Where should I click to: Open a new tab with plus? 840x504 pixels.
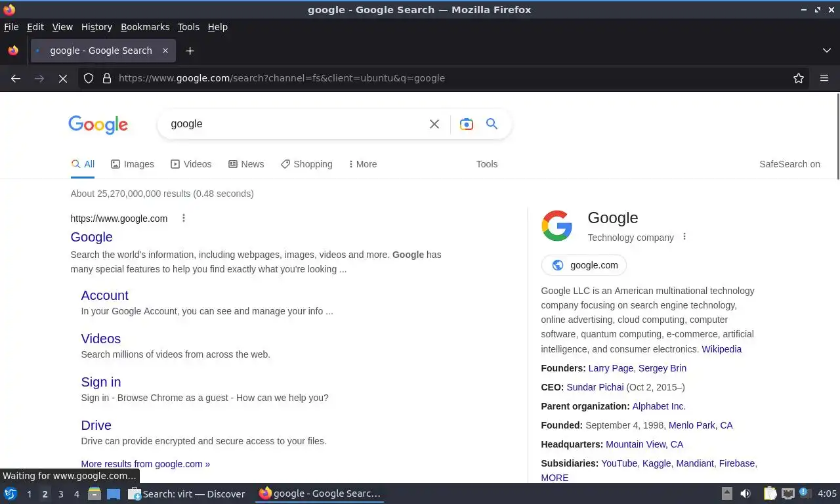(190, 51)
